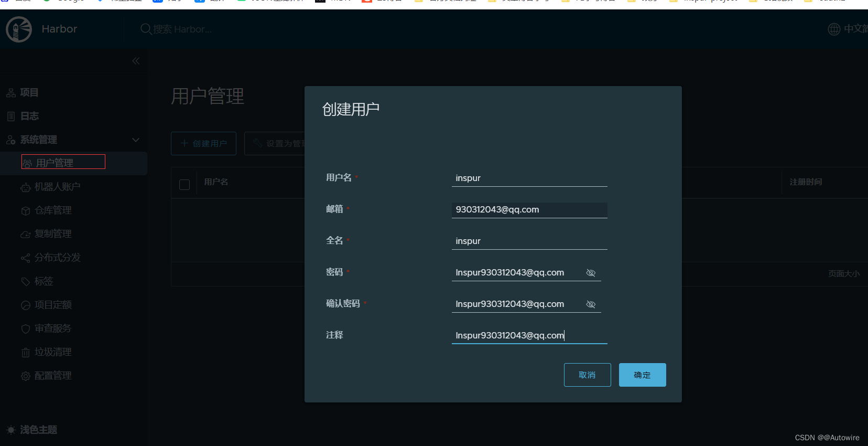Click the 用户名 input field
Viewport: 868px width, 446px height.
[x=529, y=178]
